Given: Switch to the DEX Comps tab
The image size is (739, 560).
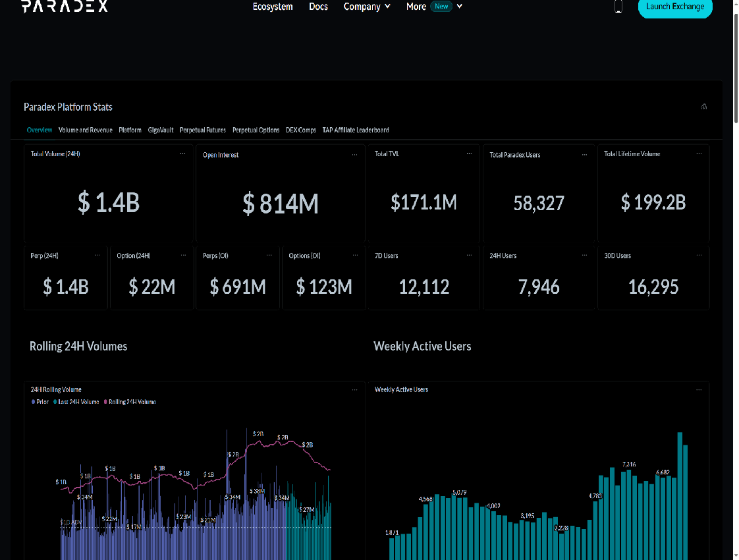Looking at the screenshot, I should (301, 130).
